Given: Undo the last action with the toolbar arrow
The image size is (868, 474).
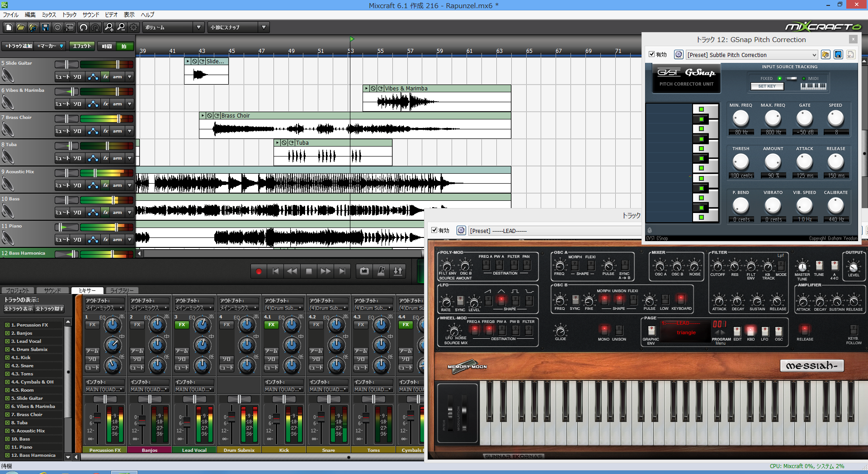Looking at the screenshot, I should click(x=83, y=27).
